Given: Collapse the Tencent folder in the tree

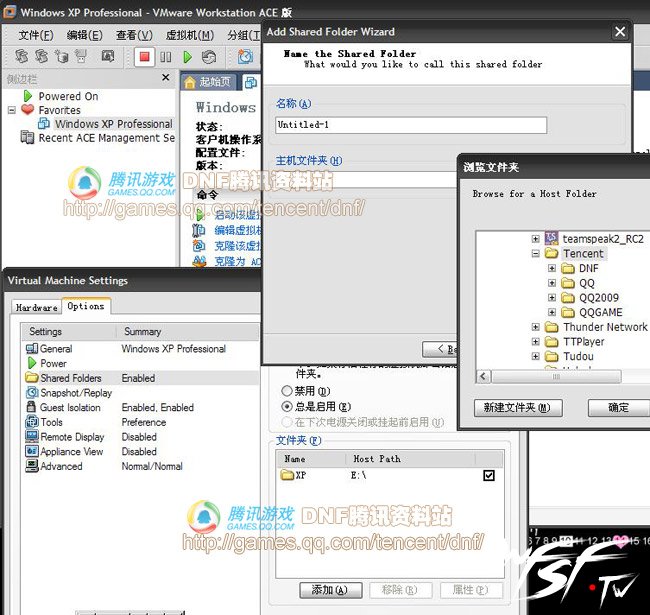Looking at the screenshot, I should [x=536, y=254].
